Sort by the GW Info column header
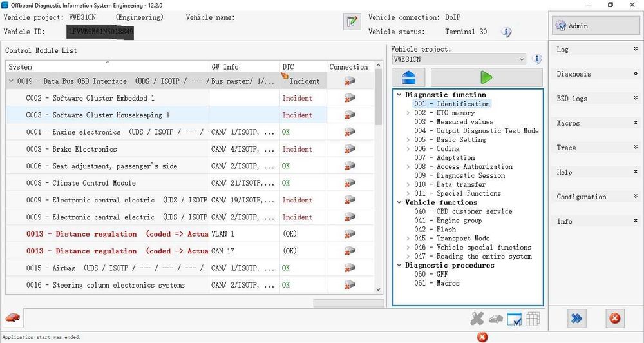The width and height of the screenshot is (644, 343). pos(244,66)
